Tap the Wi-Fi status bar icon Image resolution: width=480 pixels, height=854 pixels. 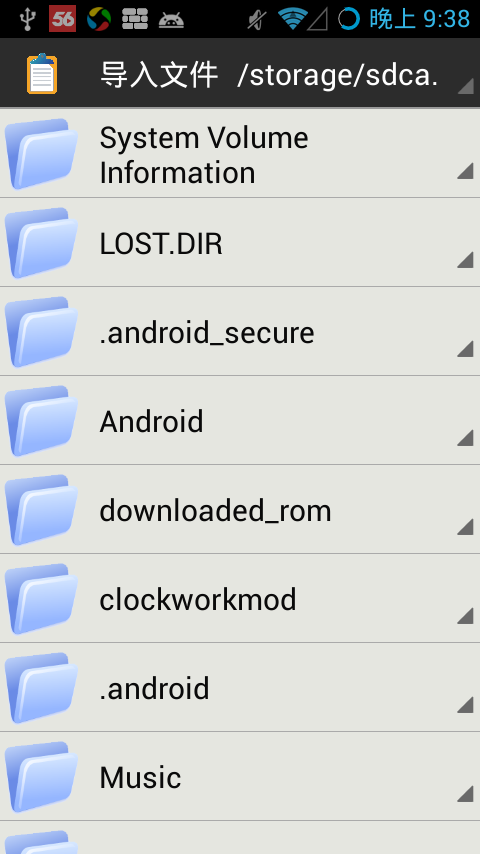coord(293,19)
